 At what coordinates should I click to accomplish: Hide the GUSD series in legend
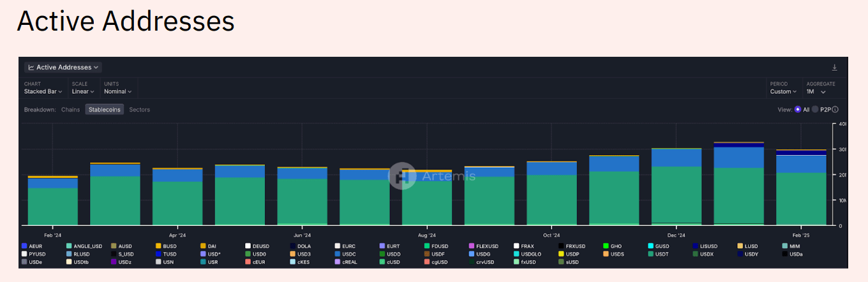tap(658, 246)
